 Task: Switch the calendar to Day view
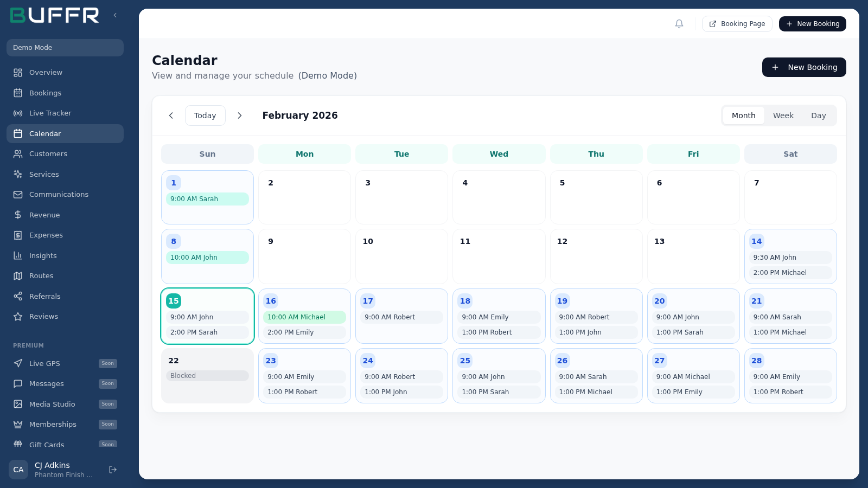(x=818, y=115)
